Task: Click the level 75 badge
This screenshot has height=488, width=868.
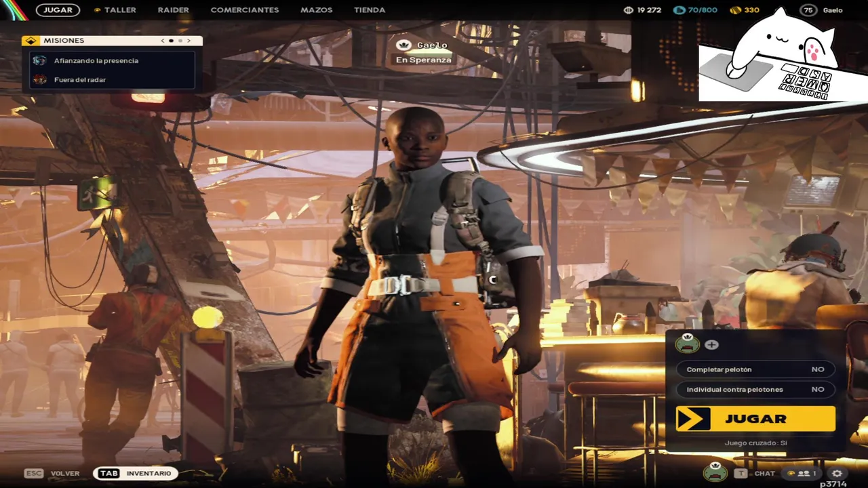Action: click(x=808, y=10)
